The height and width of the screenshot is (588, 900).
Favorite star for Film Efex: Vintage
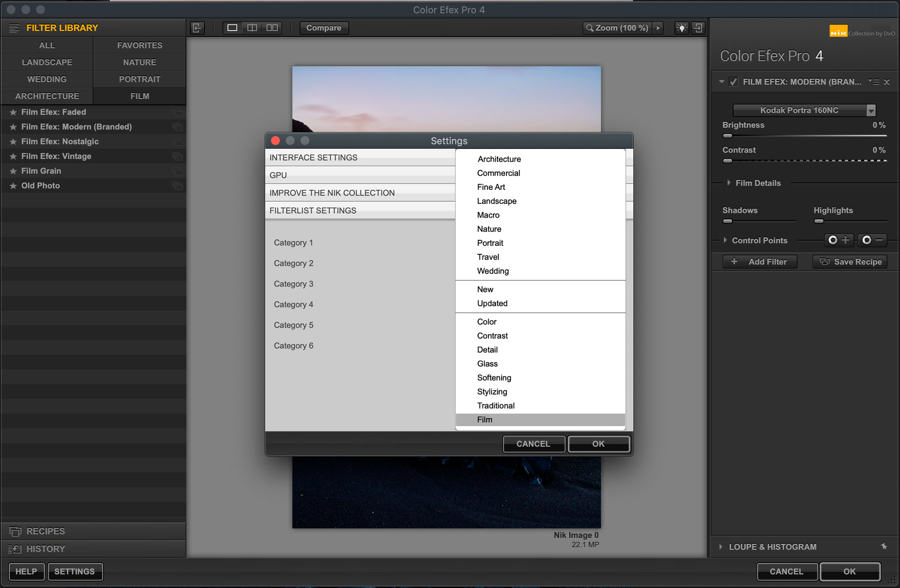tap(13, 157)
